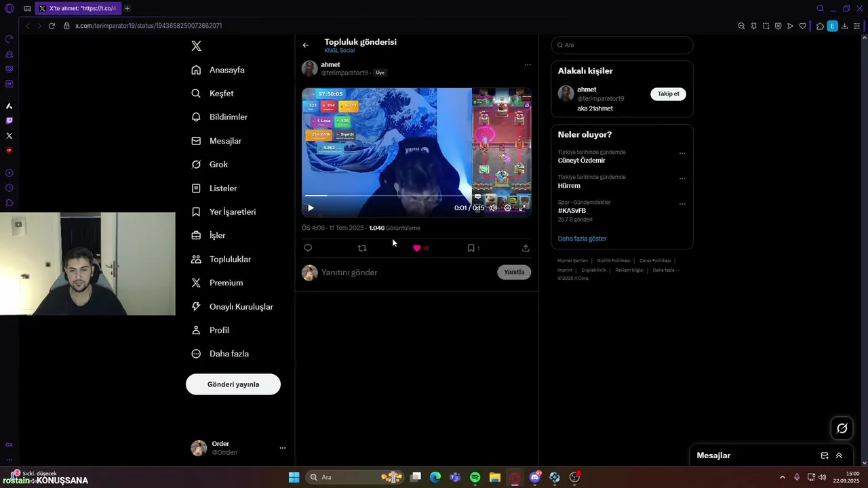Open the browser heart bookmark icon
Screen dimensions: 868x488
pyautogui.click(x=803, y=26)
